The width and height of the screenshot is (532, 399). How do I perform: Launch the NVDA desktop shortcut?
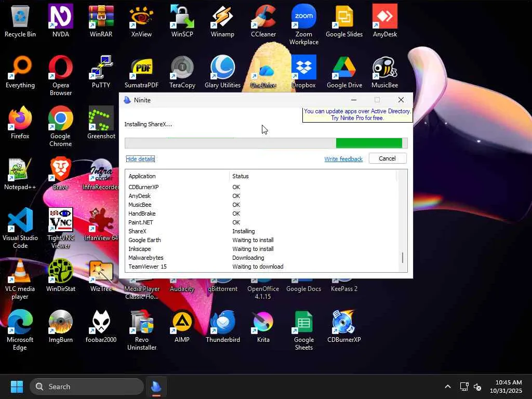coord(61,21)
